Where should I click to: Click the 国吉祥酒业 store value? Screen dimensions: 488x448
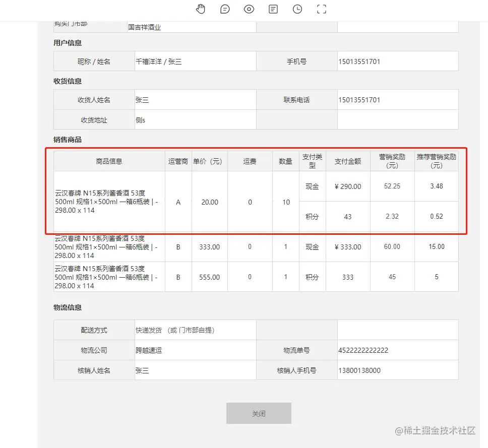tap(144, 27)
